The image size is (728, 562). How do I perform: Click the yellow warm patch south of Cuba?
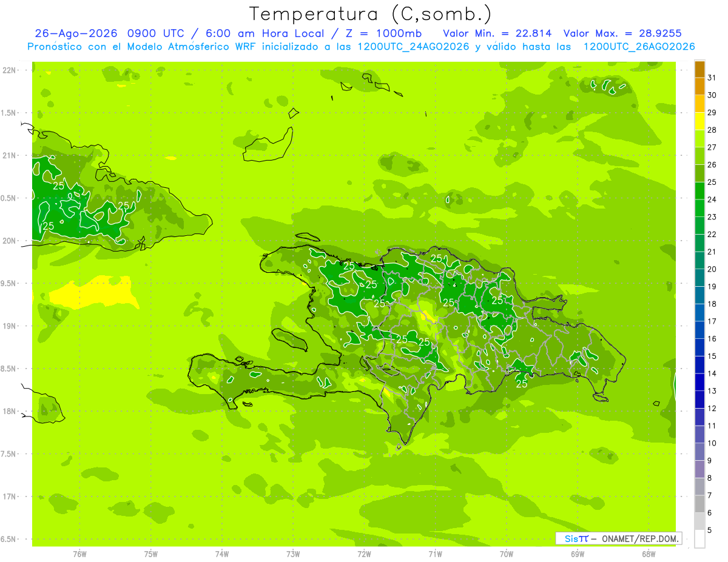click(97, 292)
